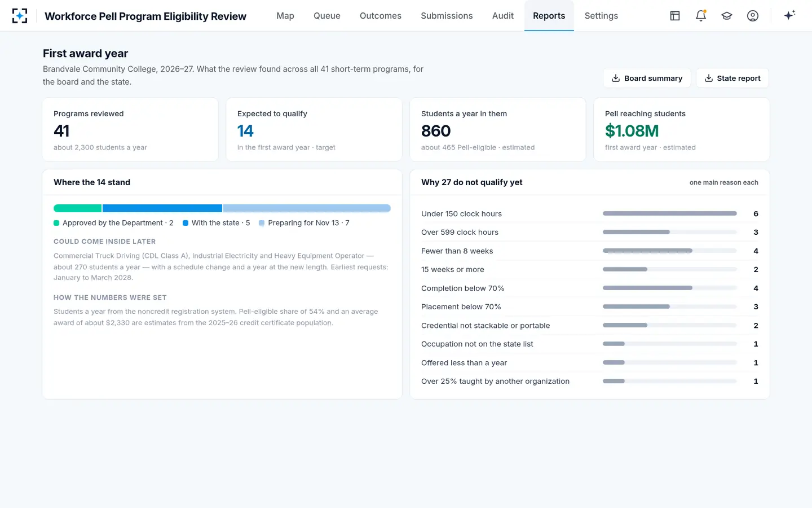The width and height of the screenshot is (812, 508).
Task: Open the Audit tab
Action: click(503, 16)
